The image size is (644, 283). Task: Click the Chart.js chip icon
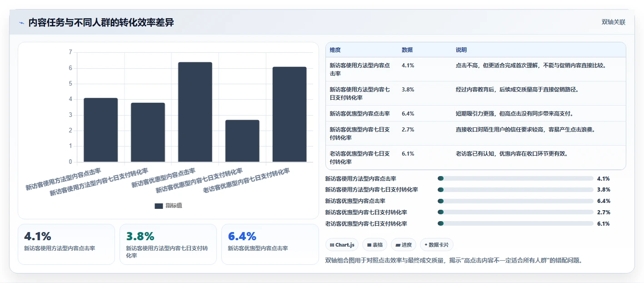[332, 245]
